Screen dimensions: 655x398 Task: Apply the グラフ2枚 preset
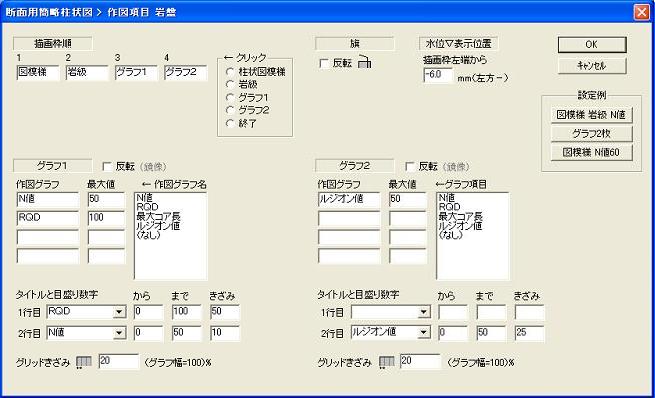click(x=591, y=134)
